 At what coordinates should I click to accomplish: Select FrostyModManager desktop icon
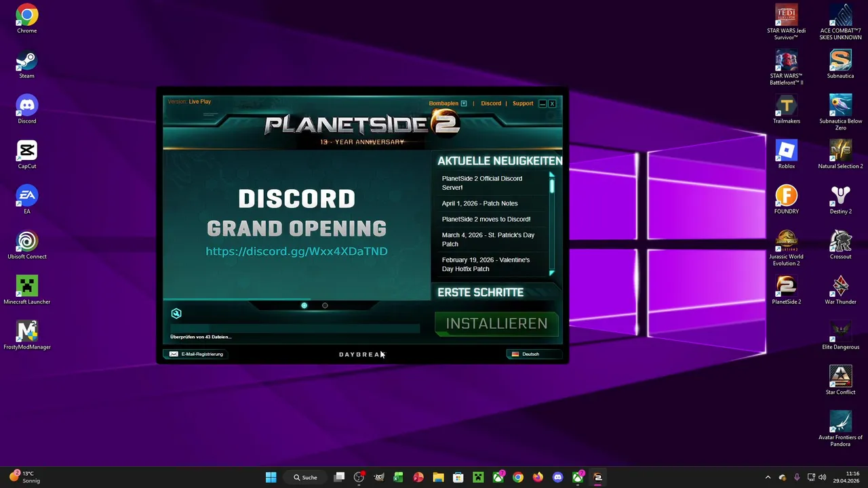click(x=27, y=335)
